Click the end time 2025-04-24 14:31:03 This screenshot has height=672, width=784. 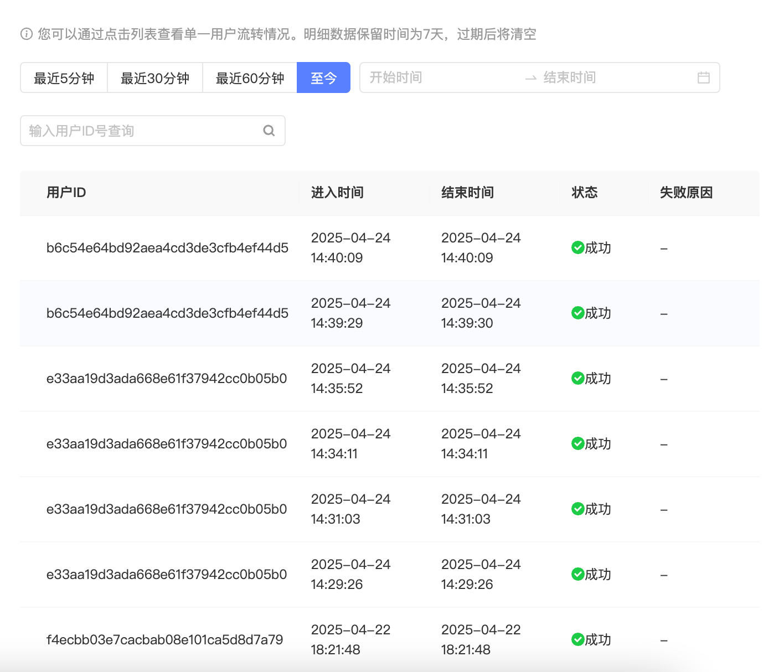coord(481,509)
